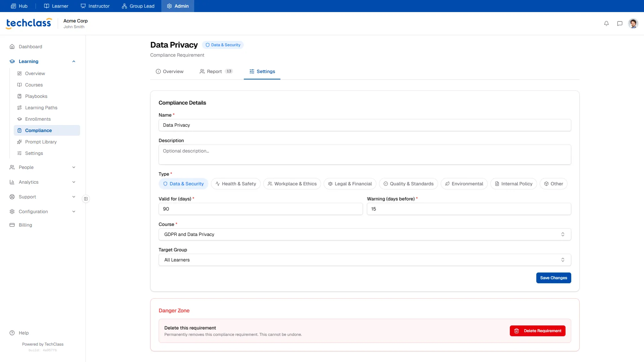Image resolution: width=644 pixels, height=362 pixels.
Task: Expand the Configuration section
Action: point(43,212)
